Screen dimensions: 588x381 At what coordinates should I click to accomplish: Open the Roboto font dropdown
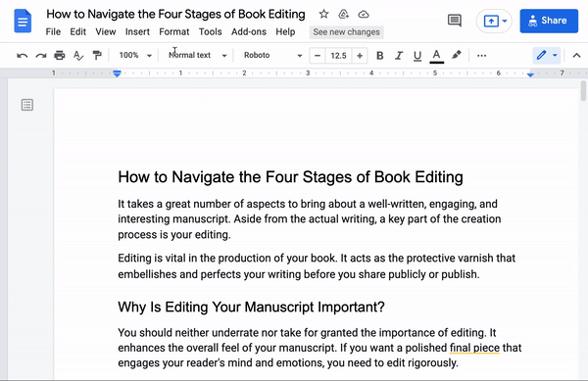[273, 56]
